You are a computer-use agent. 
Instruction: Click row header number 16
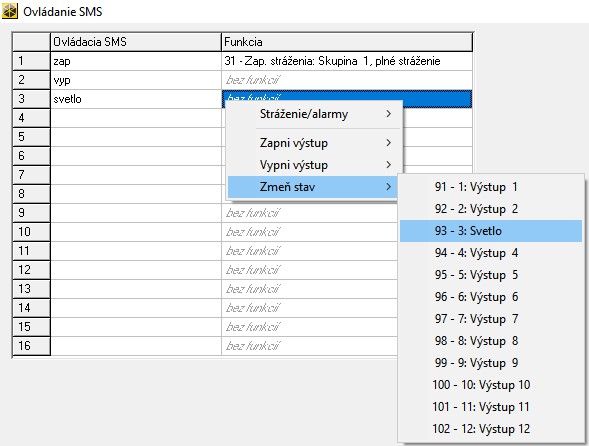tap(31, 346)
